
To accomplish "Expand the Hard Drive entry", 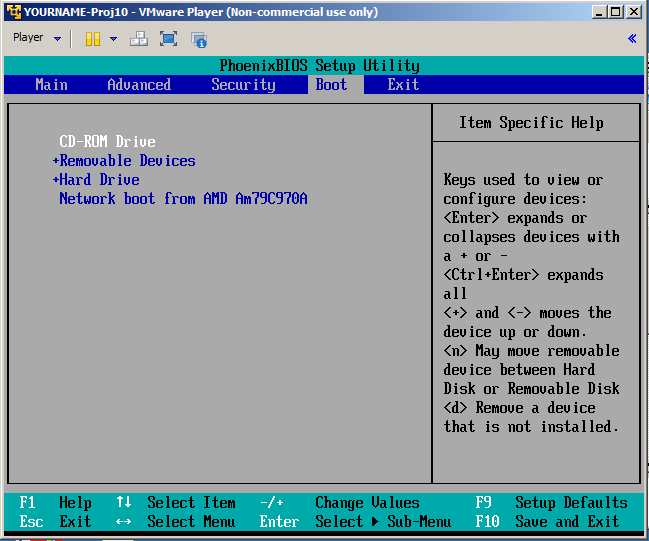I will pos(96,180).
